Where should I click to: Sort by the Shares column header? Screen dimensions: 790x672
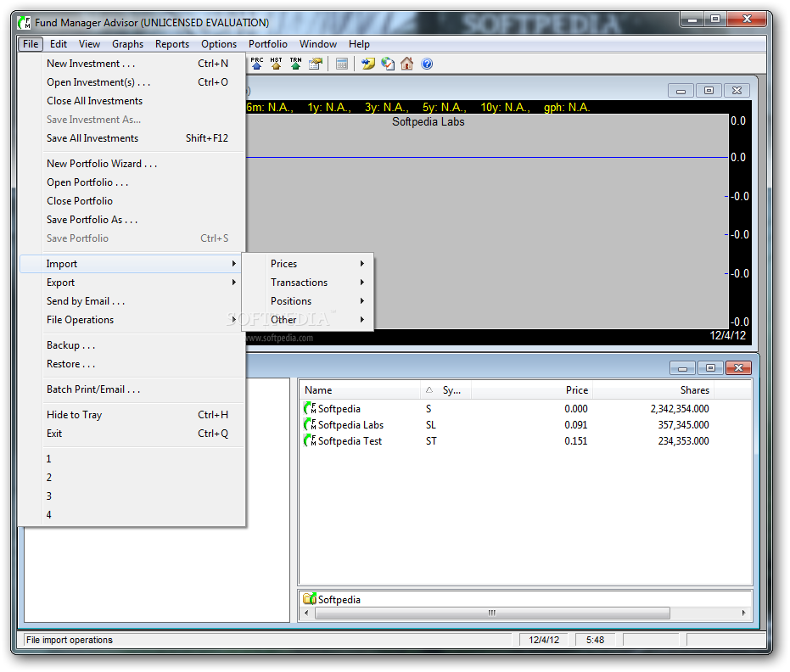pos(653,390)
